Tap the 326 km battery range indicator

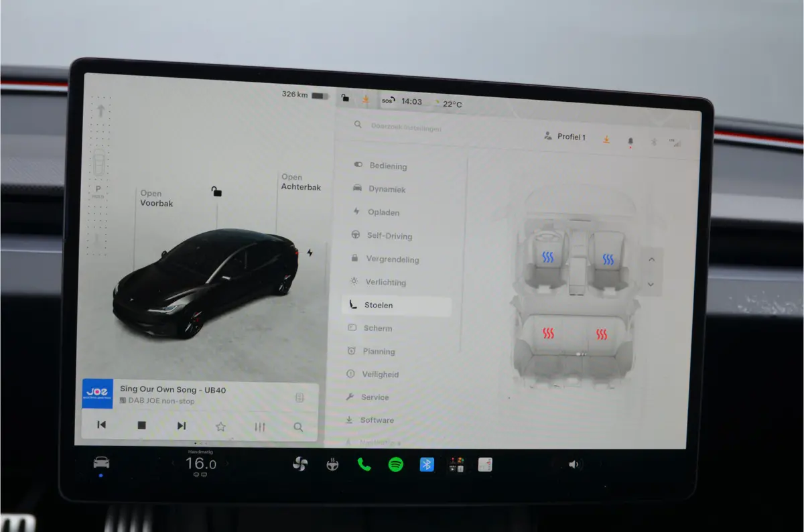click(x=306, y=95)
